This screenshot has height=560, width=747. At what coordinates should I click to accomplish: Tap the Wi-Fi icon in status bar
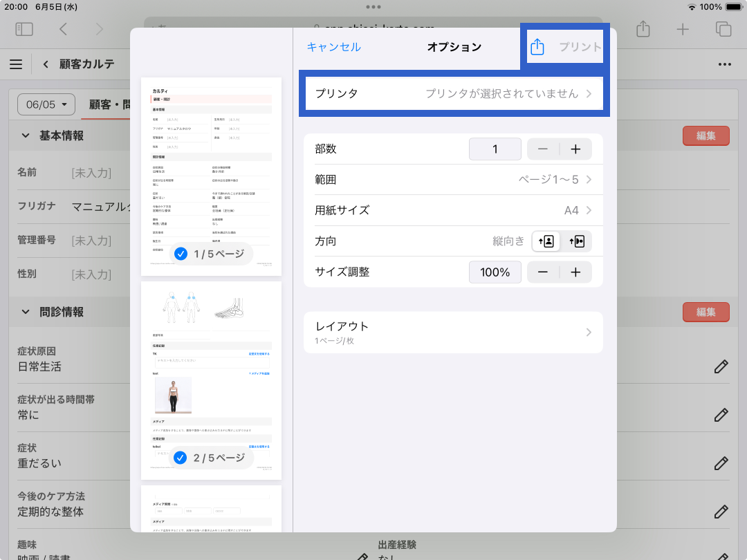[x=692, y=7]
